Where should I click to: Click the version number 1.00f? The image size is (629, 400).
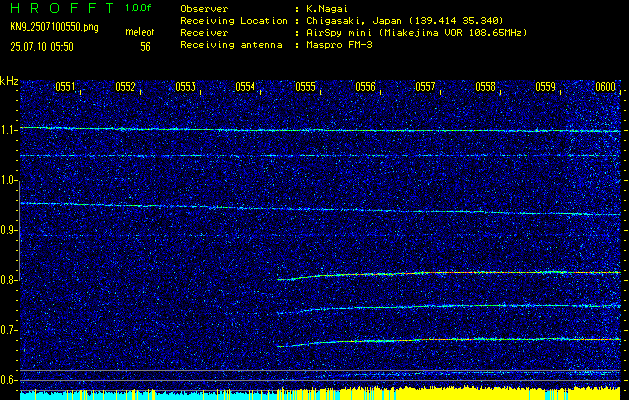pyautogui.click(x=138, y=8)
